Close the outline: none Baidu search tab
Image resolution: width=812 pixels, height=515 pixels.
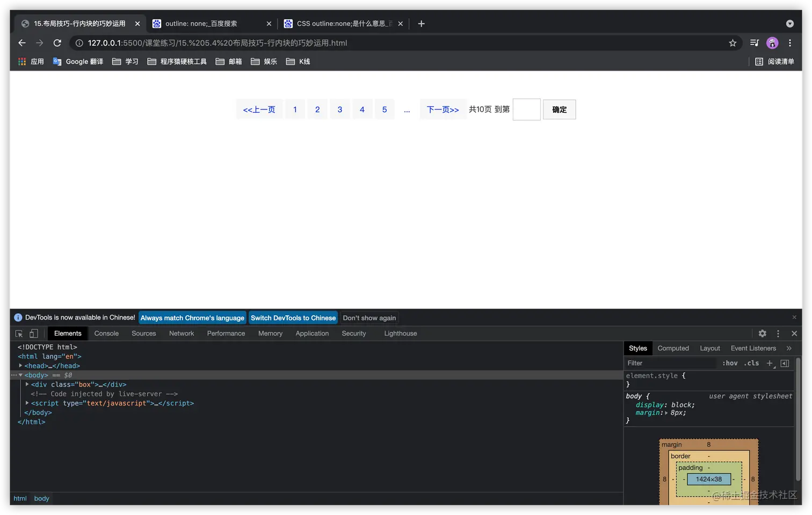(269, 24)
